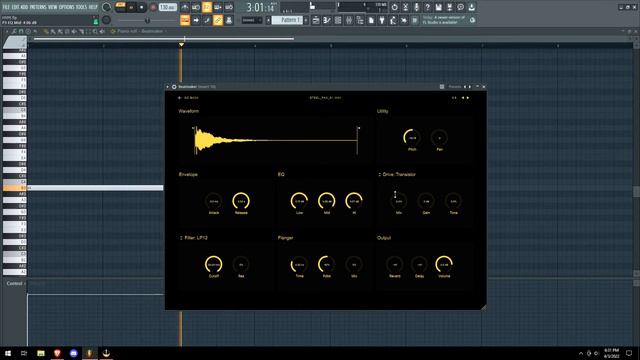Open the piano roll menu arrow

pyautogui.click(x=7, y=31)
